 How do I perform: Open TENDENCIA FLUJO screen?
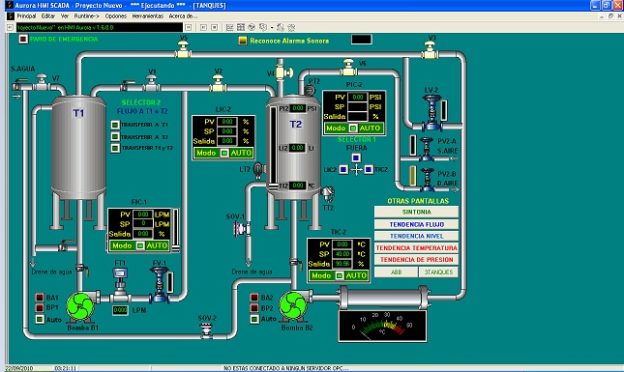click(x=416, y=224)
